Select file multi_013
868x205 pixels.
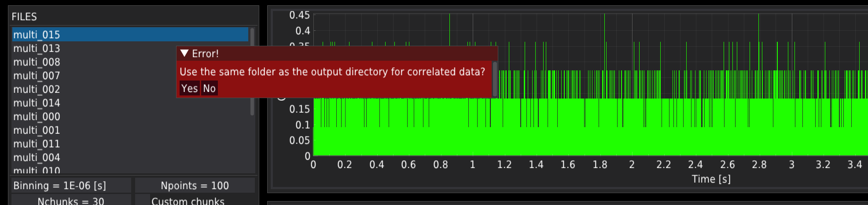tap(37, 48)
